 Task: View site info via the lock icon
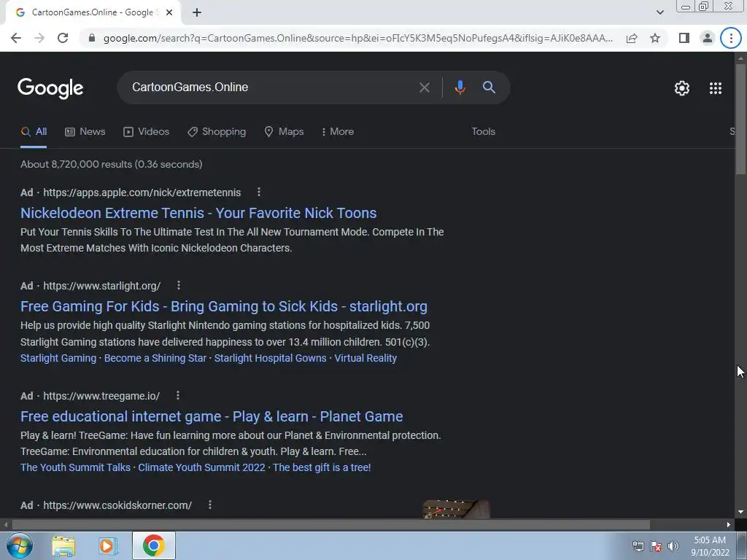click(92, 38)
